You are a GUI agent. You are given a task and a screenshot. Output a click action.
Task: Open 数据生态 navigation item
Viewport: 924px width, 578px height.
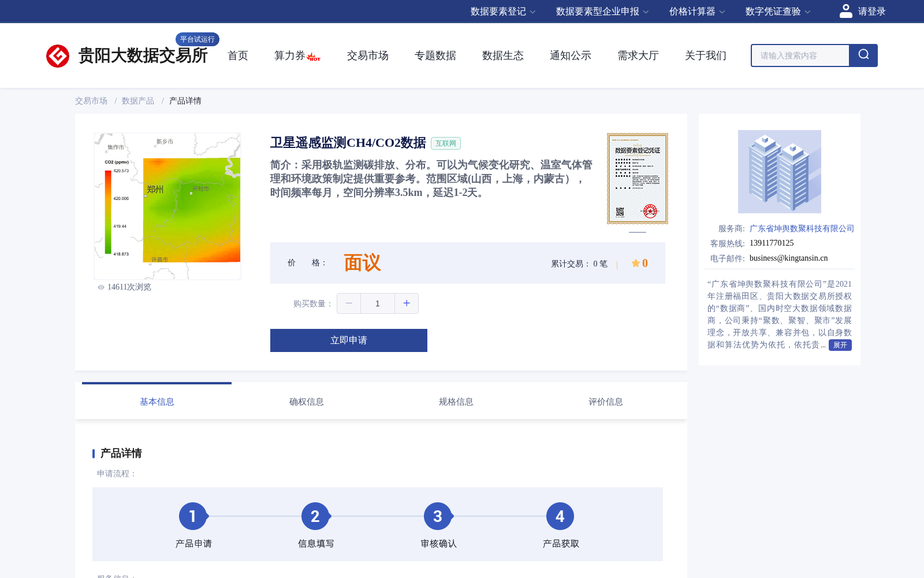pyautogui.click(x=503, y=55)
